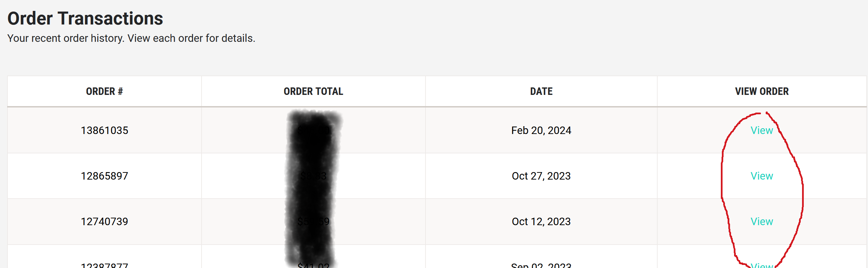Image resolution: width=868 pixels, height=268 pixels.
Task: Click the Oct 12, 2023 date cell
Action: click(541, 221)
